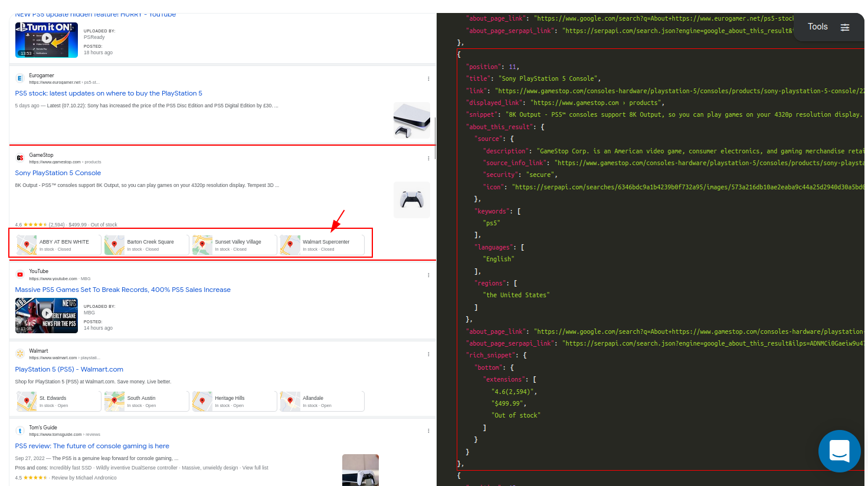The width and height of the screenshot is (868, 486).
Task: Click the Tools button
Action: (x=818, y=27)
